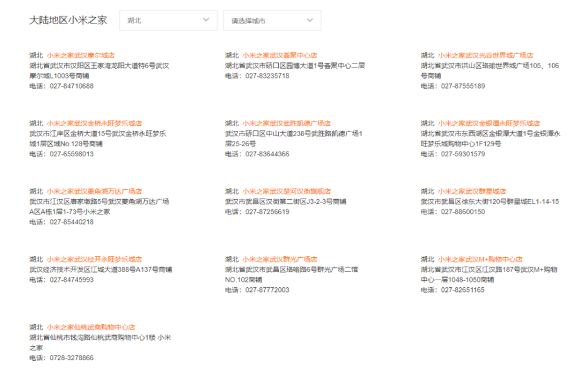
Task: Open 小米之家武汉摩尔城店 store link
Action: (x=81, y=55)
